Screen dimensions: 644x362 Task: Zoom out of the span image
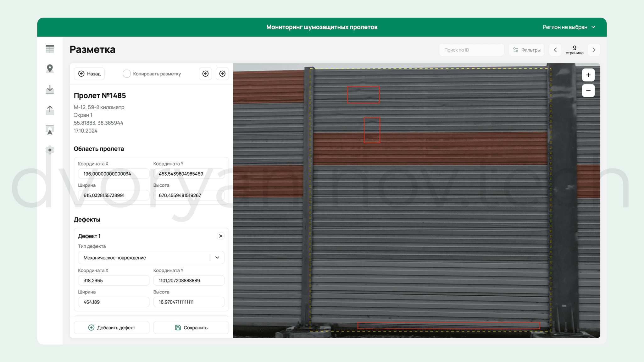tap(588, 91)
